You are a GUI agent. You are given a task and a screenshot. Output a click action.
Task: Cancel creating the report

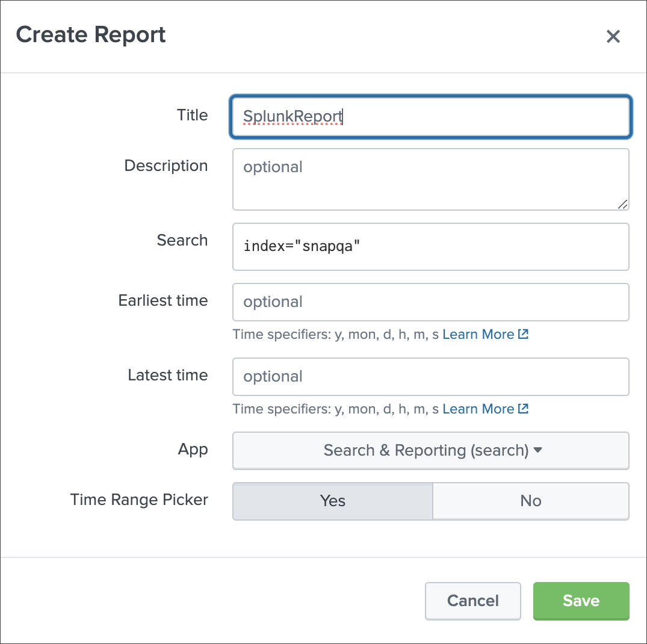[472, 601]
